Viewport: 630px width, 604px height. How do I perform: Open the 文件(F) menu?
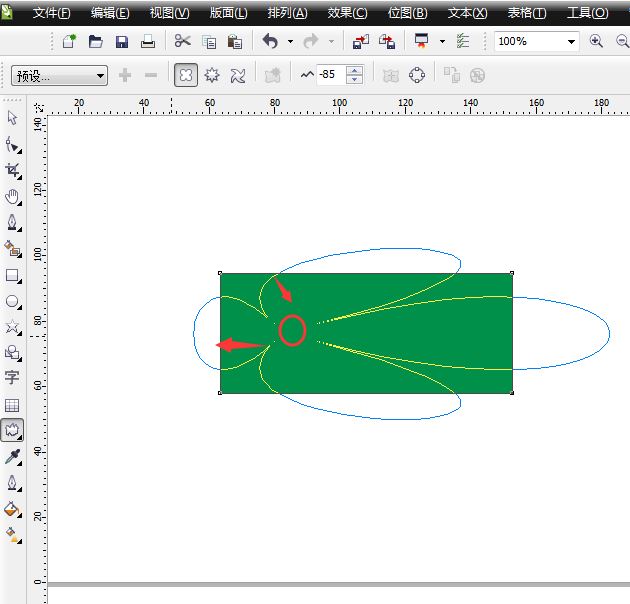(x=51, y=13)
